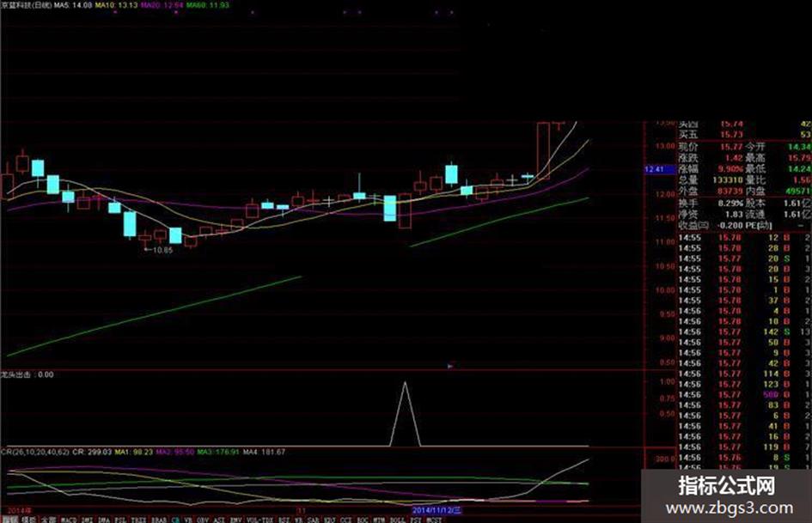Click the MA10: 13.13 legend label
The width and height of the screenshot is (812, 523).
[x=117, y=4]
